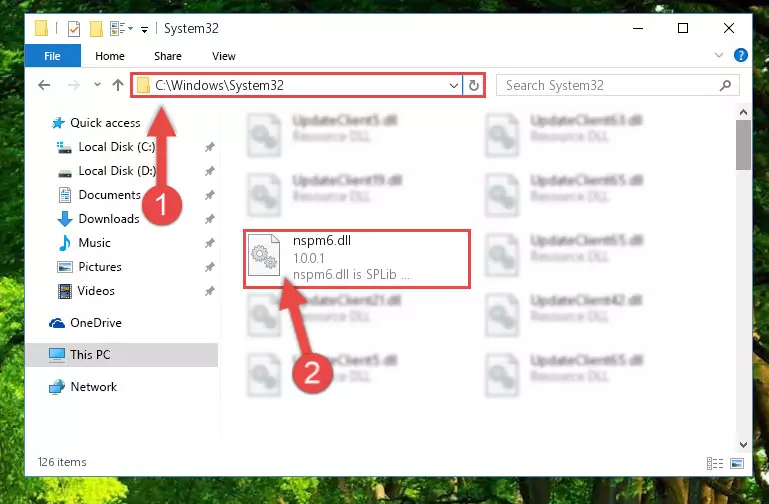Select the nspm6.dll file name
Screen dimensions: 769x504
click(322, 241)
